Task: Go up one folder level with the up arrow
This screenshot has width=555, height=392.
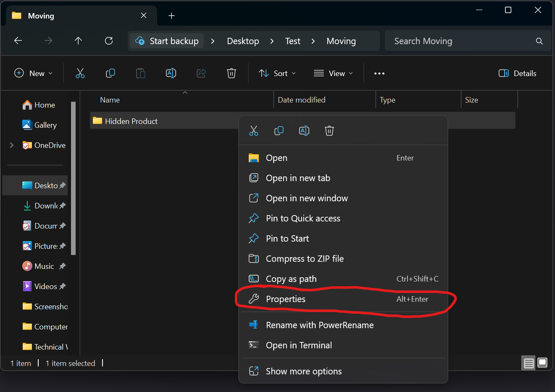Action: coord(78,41)
